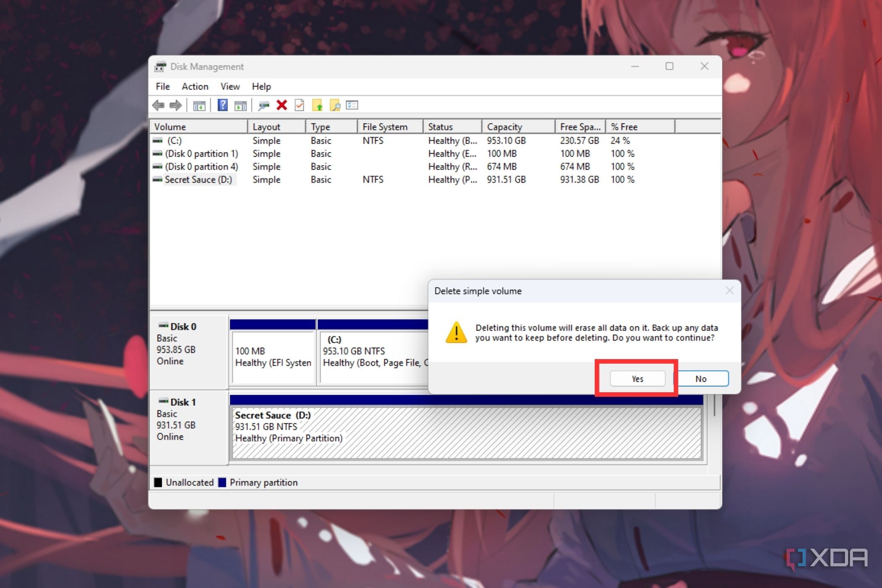Screen dimensions: 882x588
Task: Sort volumes by clicking the Capacity column header
Action: click(x=505, y=126)
